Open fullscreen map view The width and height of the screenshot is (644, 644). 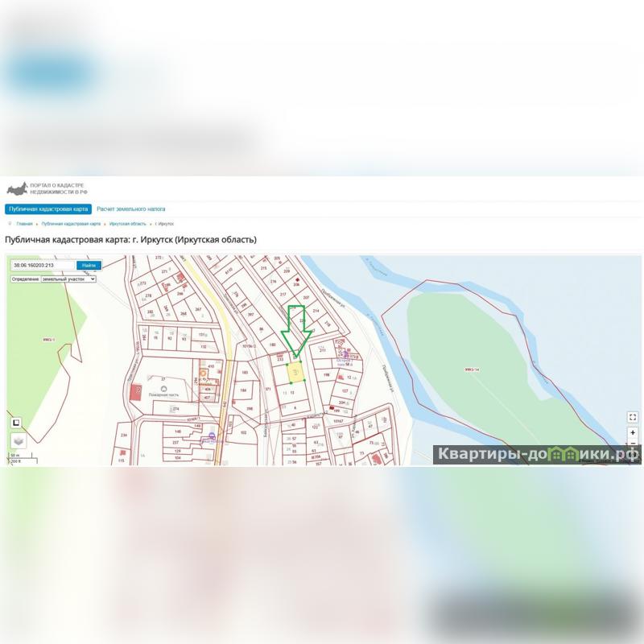coord(633,417)
